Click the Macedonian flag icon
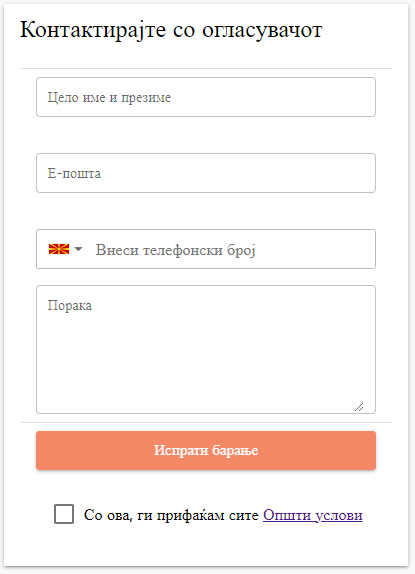This screenshot has width=415, height=574. point(59,249)
